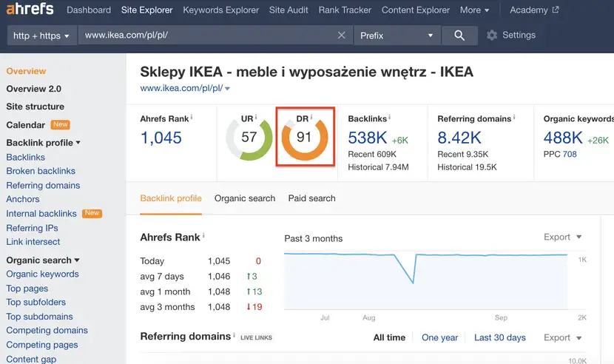The height and width of the screenshot is (364, 614).
Task: Click the PPC 708 value
Action: [570, 155]
